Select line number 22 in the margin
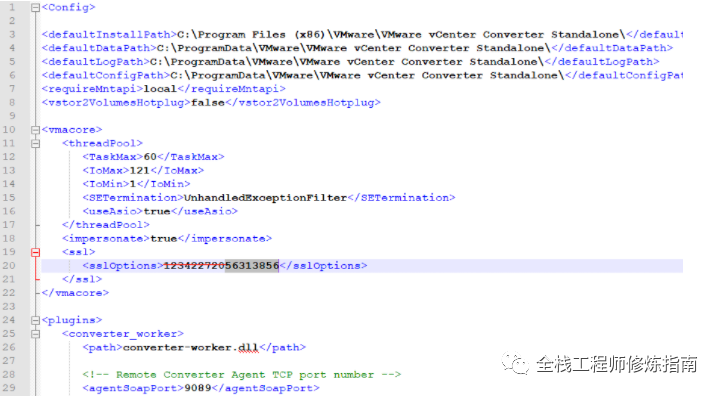The height and width of the screenshot is (396, 721). point(9,293)
